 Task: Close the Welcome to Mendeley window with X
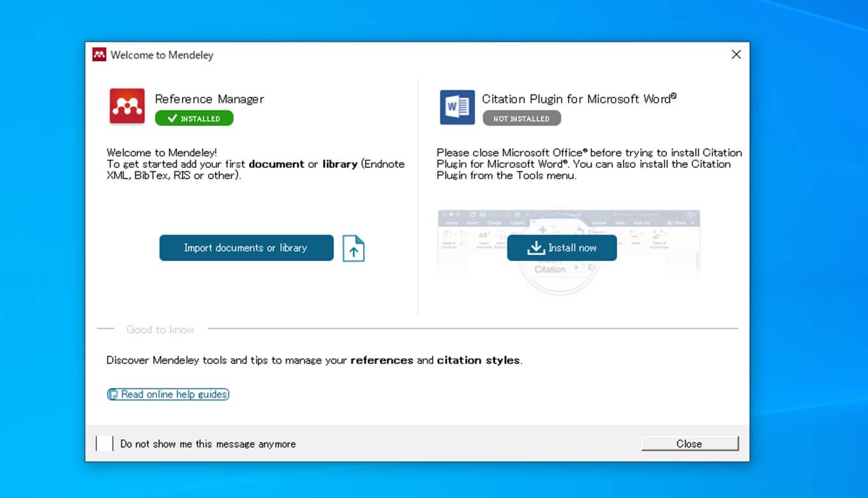[x=736, y=55]
